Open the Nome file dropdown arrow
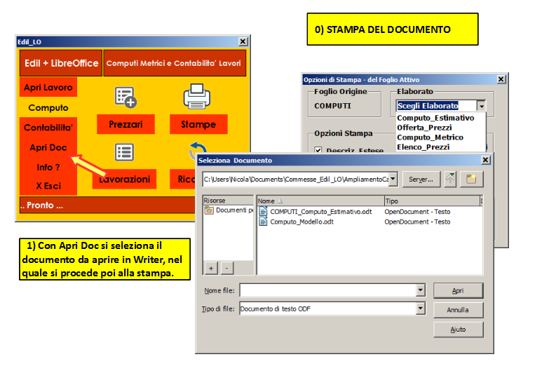The height and width of the screenshot is (392, 556). click(420, 290)
